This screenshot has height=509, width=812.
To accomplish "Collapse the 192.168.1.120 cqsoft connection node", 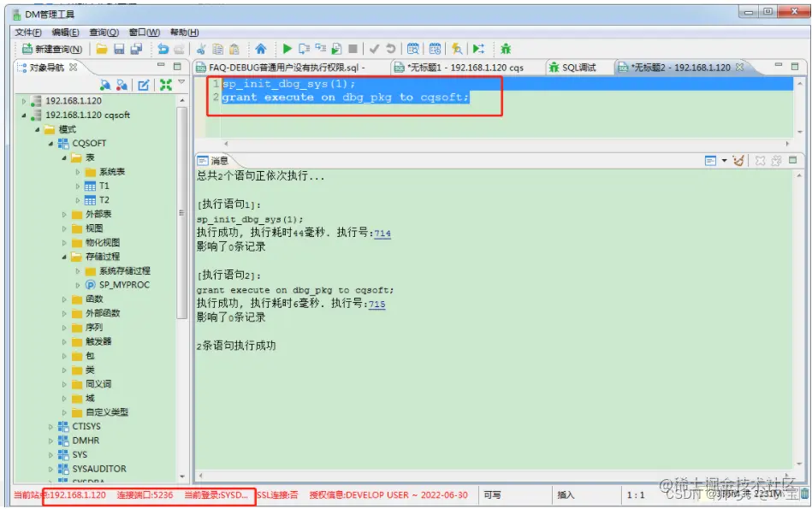I will [24, 115].
